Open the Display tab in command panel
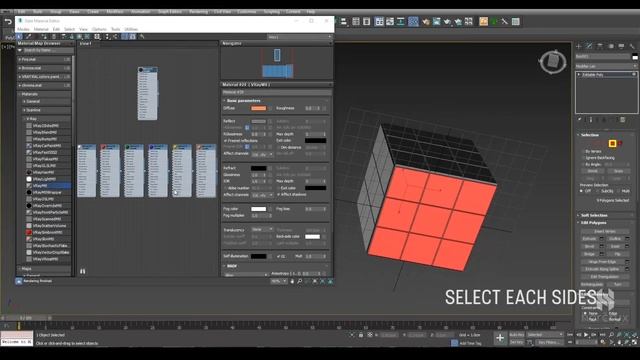This screenshot has height=360, width=640. 621,46
